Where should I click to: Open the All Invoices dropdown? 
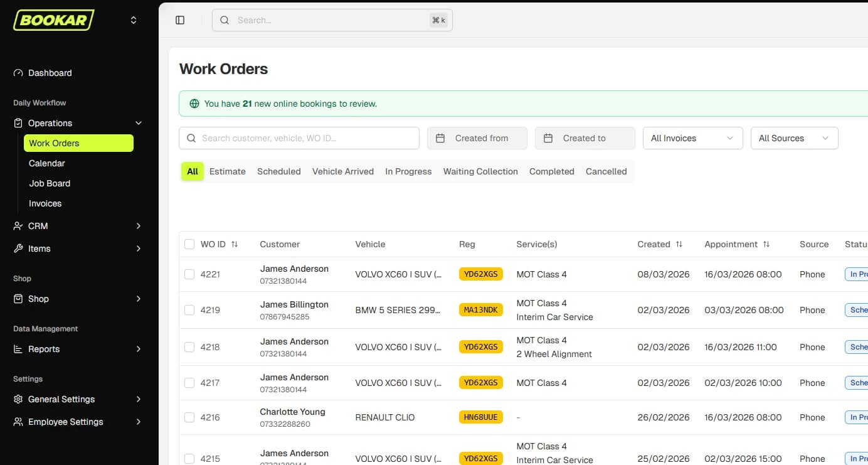pos(692,137)
